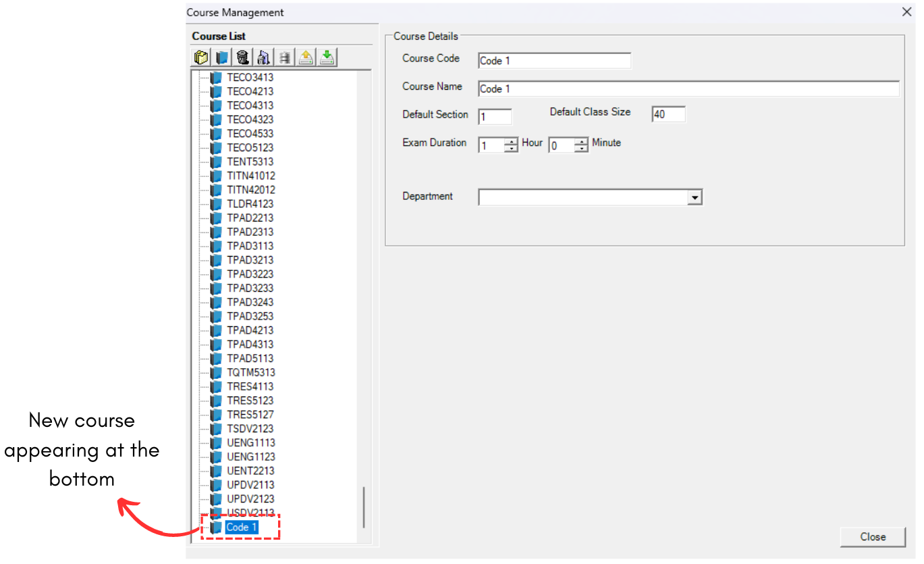Select TPAD3113 from the course list

249,245
